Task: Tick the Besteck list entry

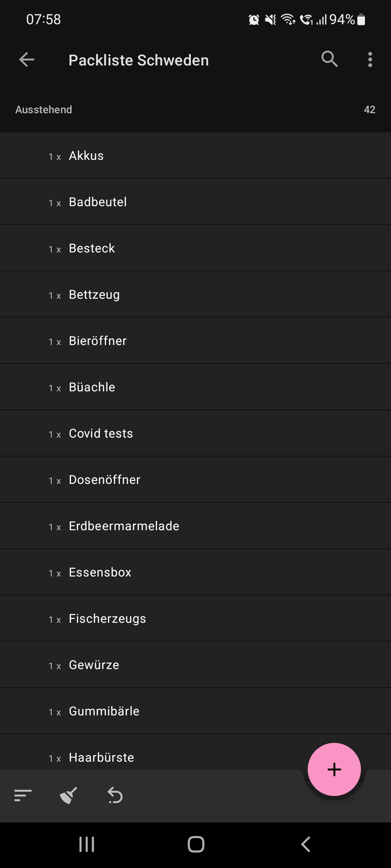Action: pos(195,248)
